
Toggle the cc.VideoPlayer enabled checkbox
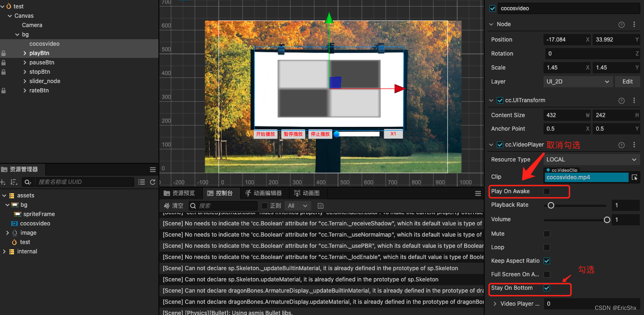click(500, 145)
